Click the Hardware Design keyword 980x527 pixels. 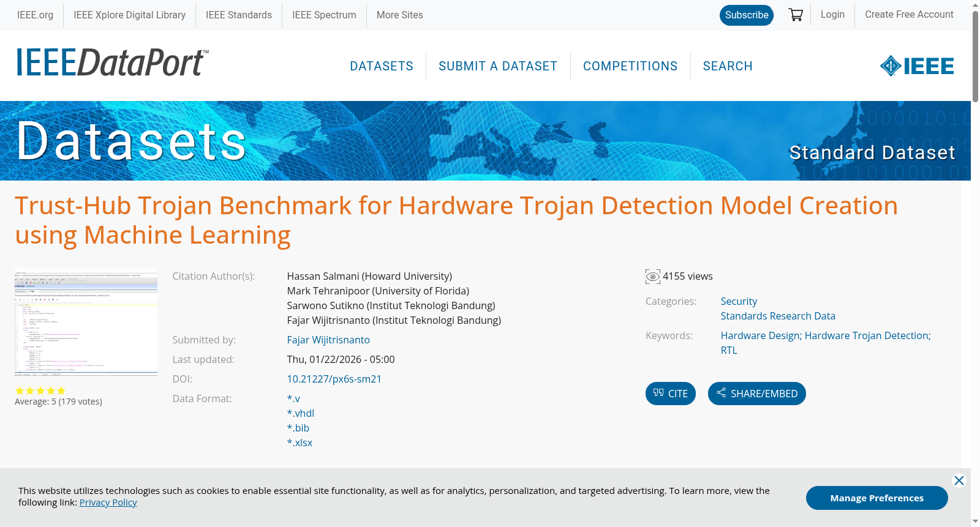coord(761,335)
